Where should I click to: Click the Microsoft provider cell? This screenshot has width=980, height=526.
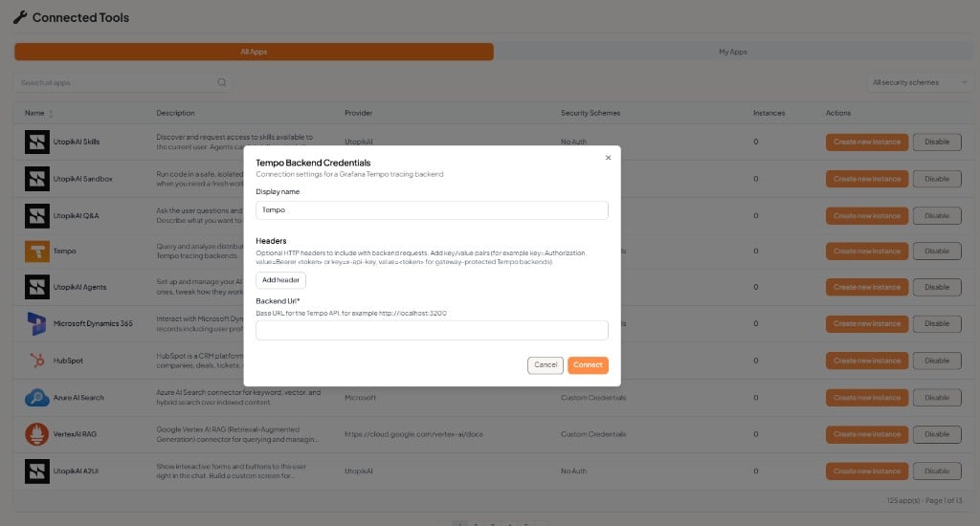[x=360, y=397]
